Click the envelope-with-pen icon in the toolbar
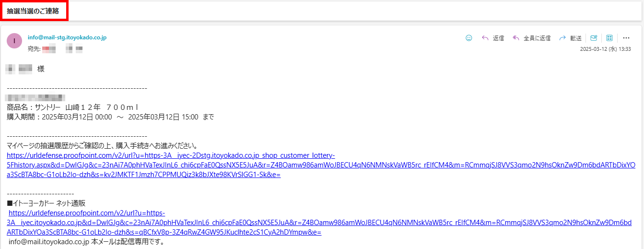Screen dimensions: 644x249 (594, 38)
